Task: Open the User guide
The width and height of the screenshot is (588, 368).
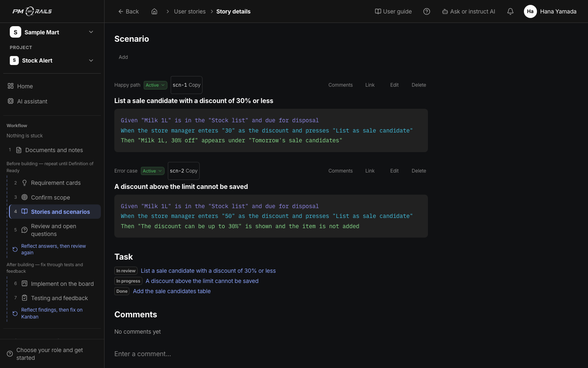Action: 393,11
